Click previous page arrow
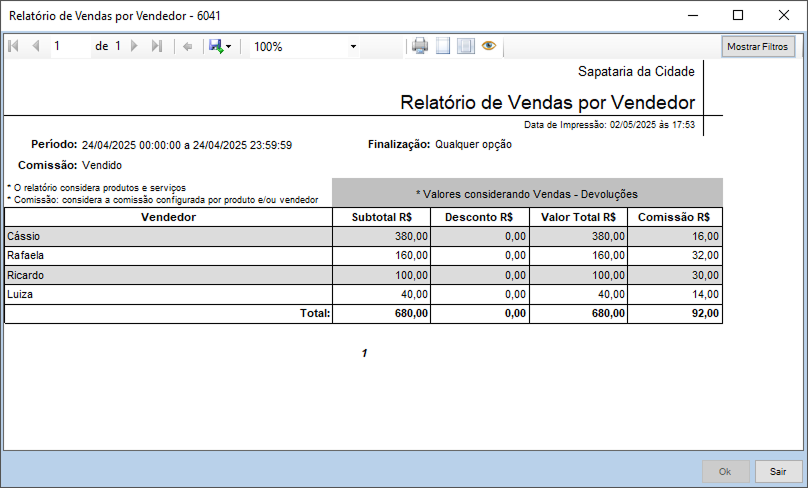808x488 pixels. click(36, 46)
